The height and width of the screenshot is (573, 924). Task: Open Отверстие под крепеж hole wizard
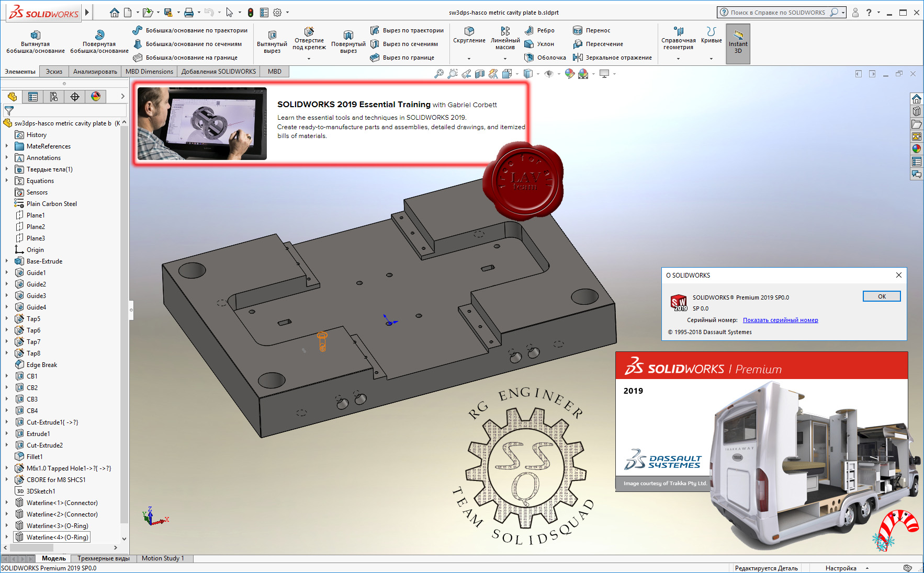[309, 39]
